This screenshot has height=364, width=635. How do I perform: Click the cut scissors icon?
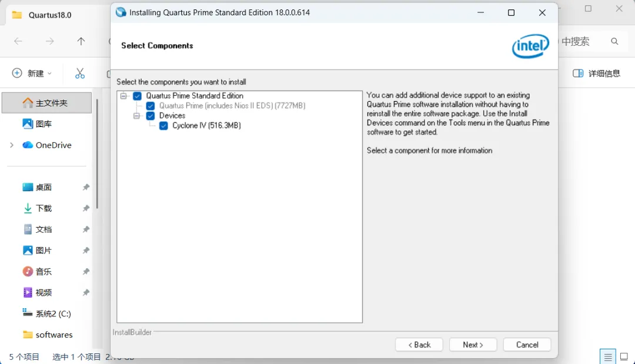pyautogui.click(x=80, y=74)
